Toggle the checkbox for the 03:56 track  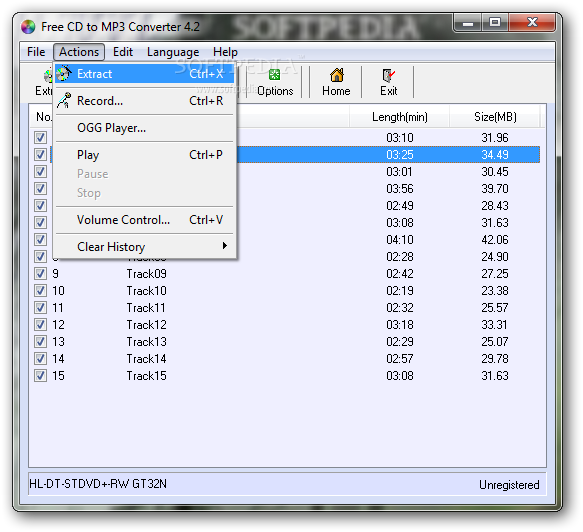click(40, 188)
